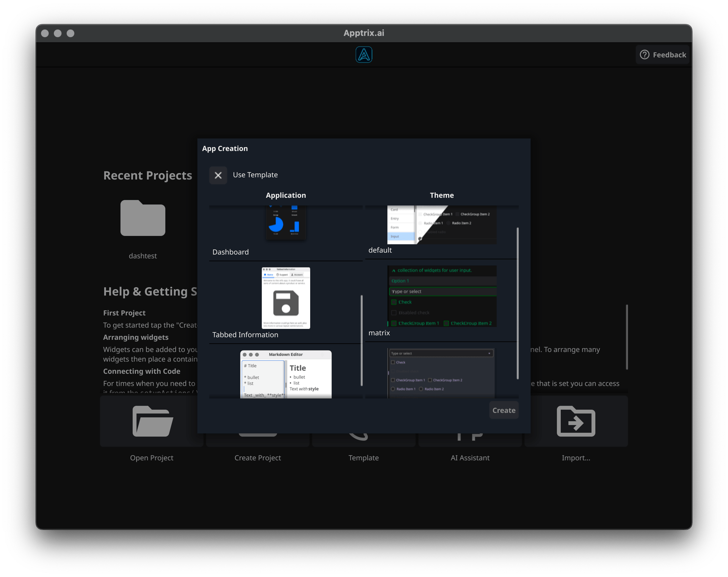The width and height of the screenshot is (728, 577).
Task: Click the Import arrow folder icon
Action: tap(576, 421)
